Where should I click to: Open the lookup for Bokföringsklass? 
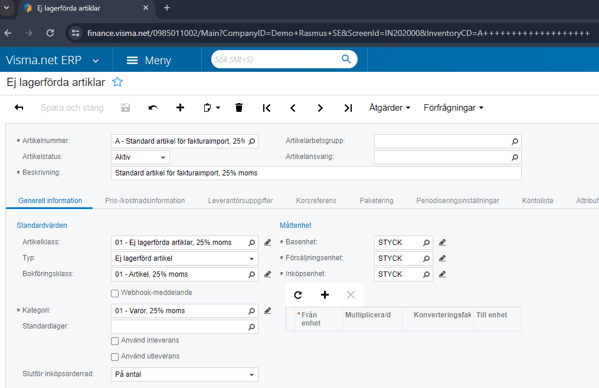coord(252,274)
